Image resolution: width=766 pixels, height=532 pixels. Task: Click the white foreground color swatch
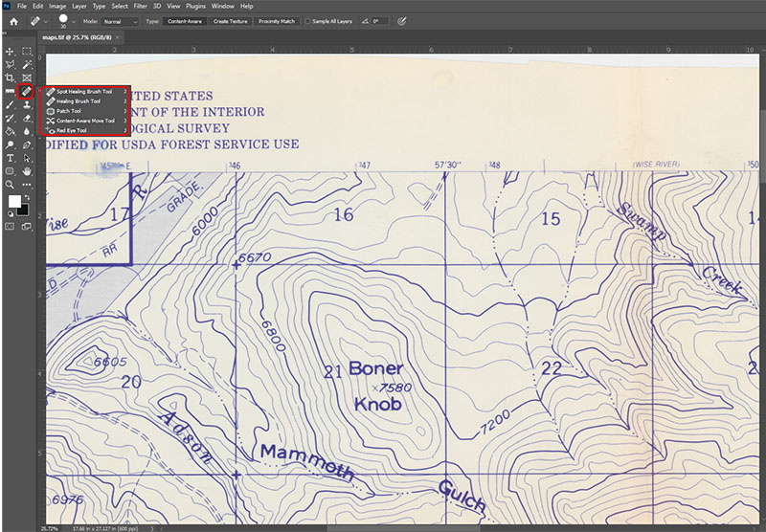pyautogui.click(x=14, y=202)
